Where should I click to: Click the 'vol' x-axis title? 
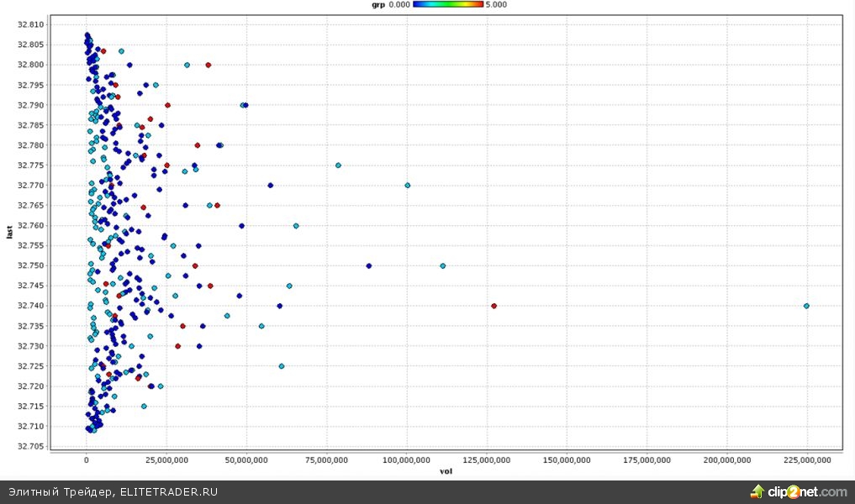tap(445, 471)
